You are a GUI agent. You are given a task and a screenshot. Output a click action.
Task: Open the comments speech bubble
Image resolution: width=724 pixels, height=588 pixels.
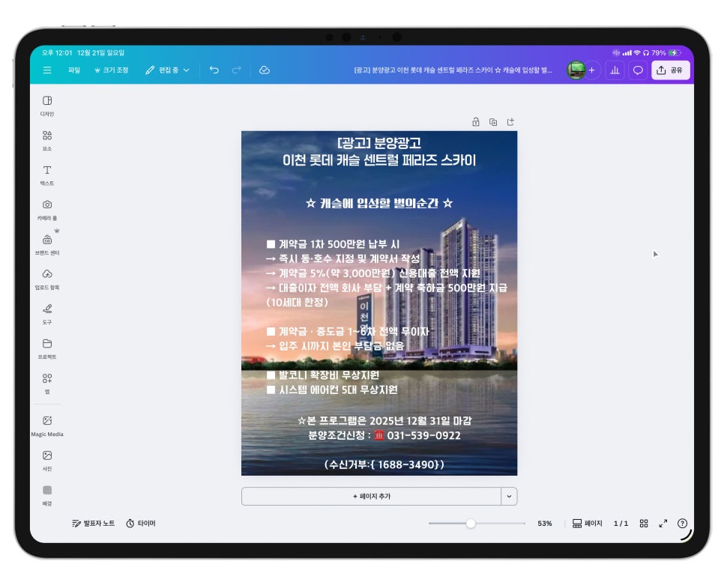click(x=638, y=70)
